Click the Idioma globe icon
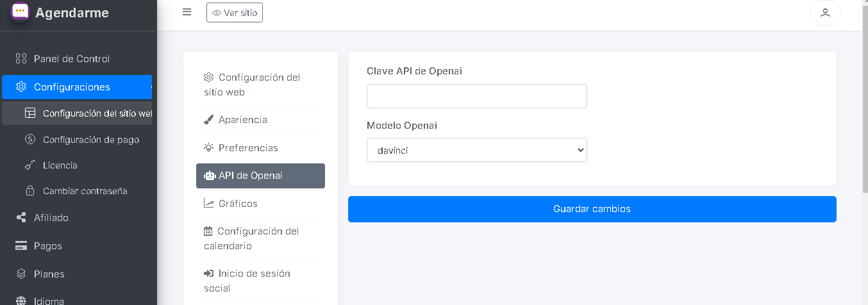Screen dimensions: 868x305 [21, 301]
